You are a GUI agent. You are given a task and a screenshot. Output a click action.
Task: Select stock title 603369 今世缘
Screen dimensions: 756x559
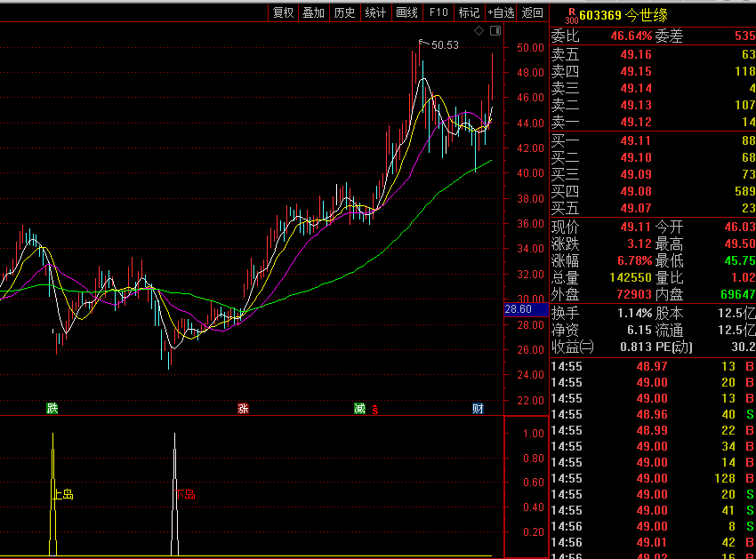pyautogui.click(x=623, y=15)
